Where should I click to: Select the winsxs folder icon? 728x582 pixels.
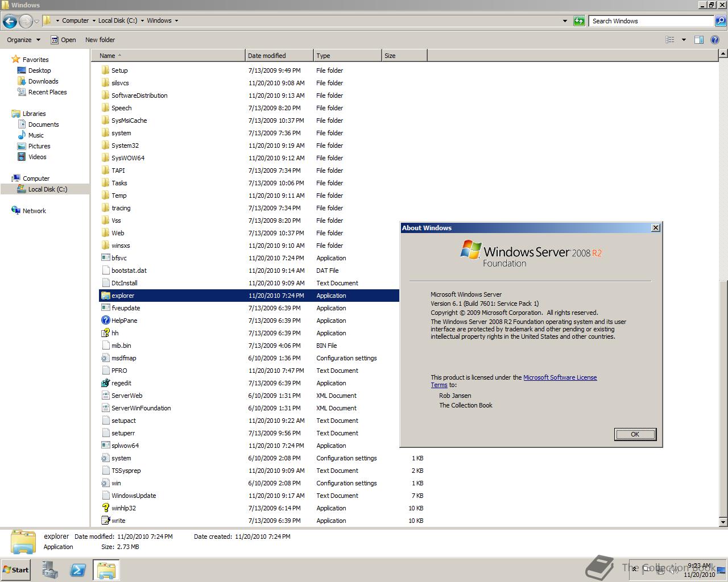pyautogui.click(x=105, y=246)
